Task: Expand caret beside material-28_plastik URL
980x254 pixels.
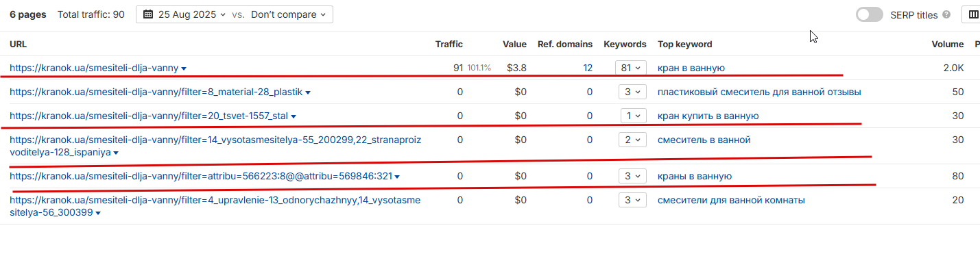Action: [x=308, y=92]
